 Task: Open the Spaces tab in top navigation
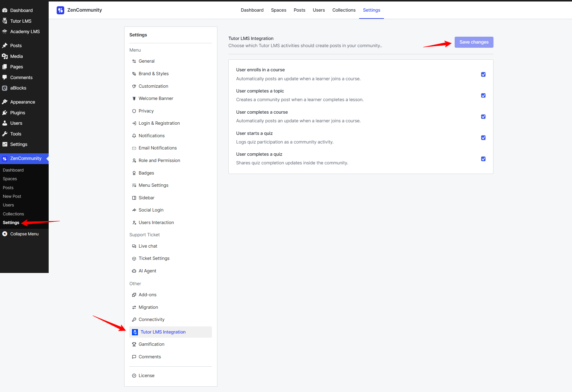(x=279, y=10)
